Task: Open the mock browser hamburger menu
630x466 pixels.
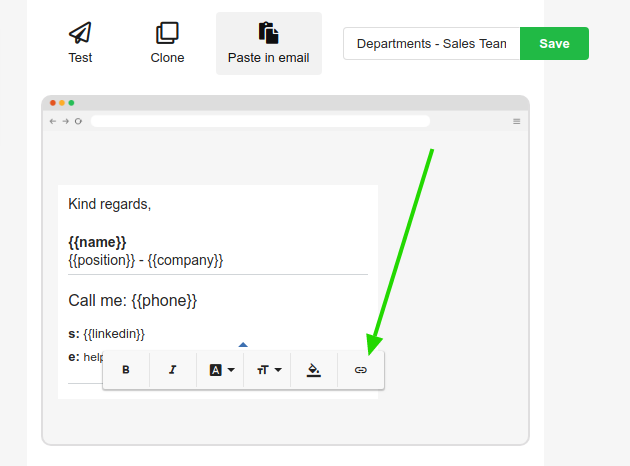Action: point(517,121)
